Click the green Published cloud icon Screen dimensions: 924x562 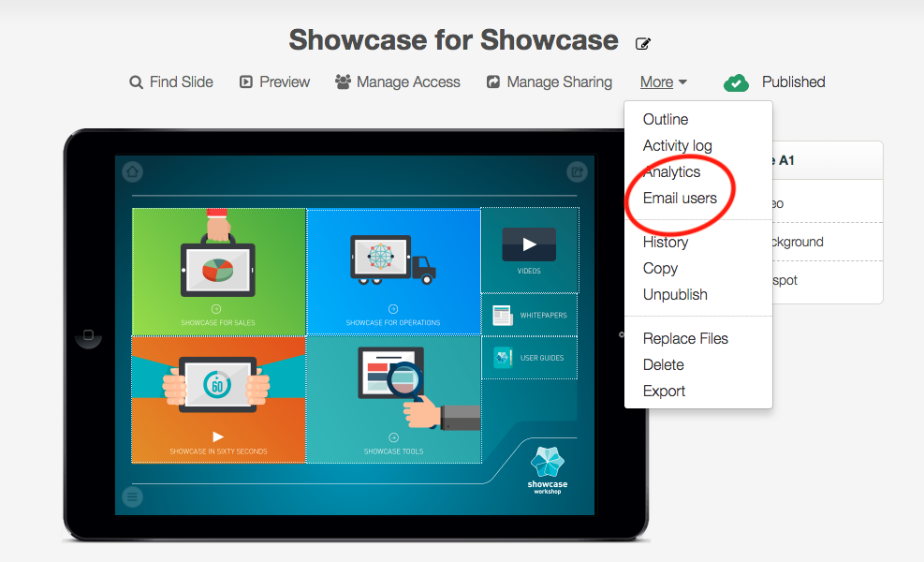click(736, 83)
